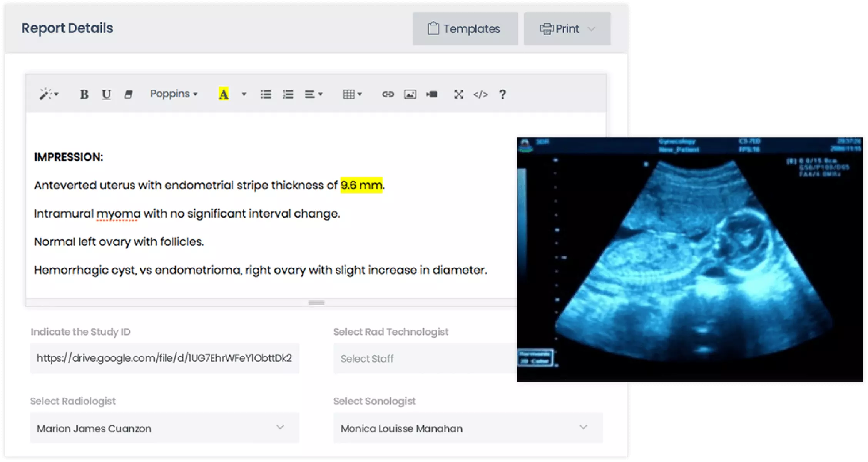Open the code view editor
The image size is (868, 462).
point(481,94)
